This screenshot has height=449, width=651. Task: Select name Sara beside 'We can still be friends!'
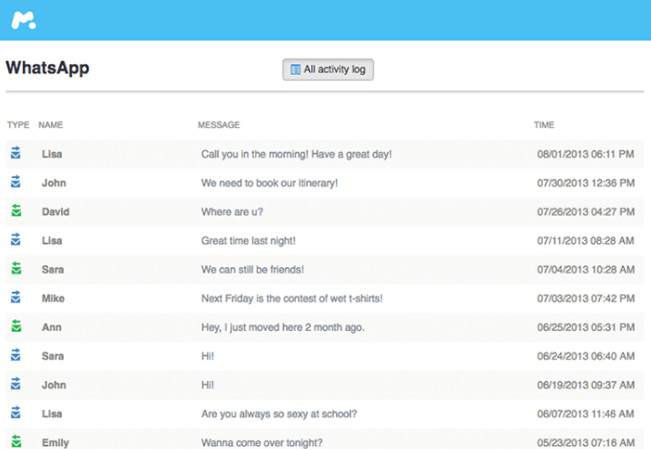coord(53,270)
